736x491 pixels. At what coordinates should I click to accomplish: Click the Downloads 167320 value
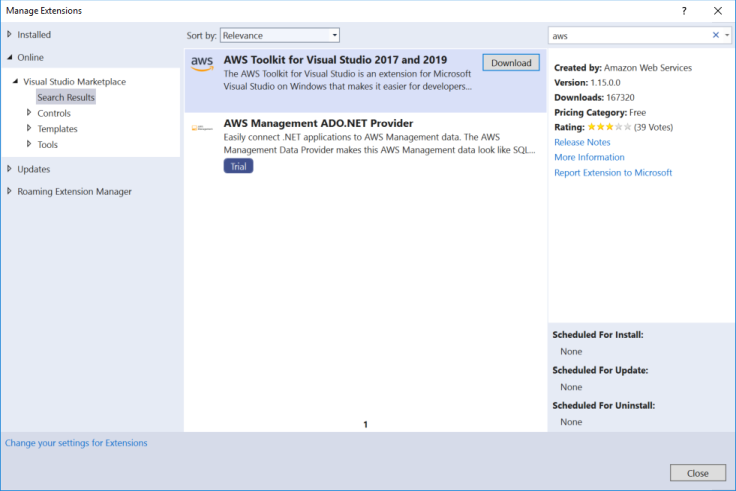(x=620, y=98)
